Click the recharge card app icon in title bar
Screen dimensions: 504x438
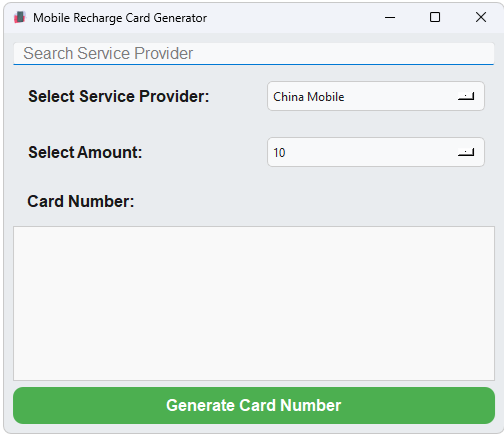click(x=20, y=17)
